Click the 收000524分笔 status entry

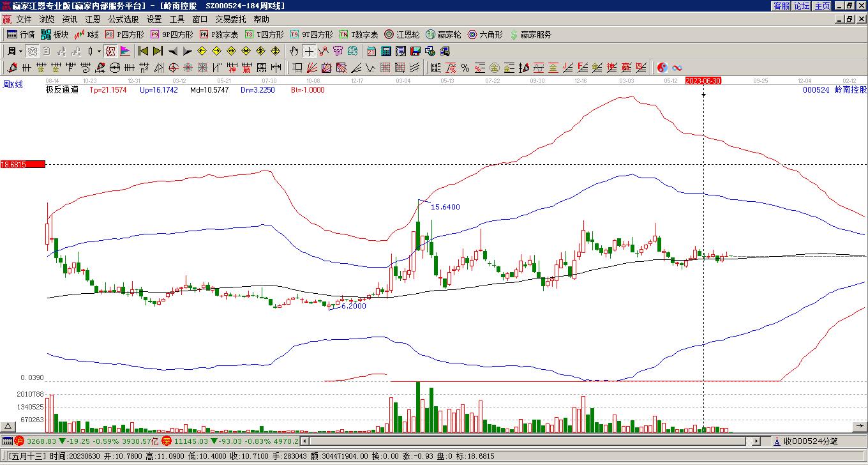[x=805, y=441]
